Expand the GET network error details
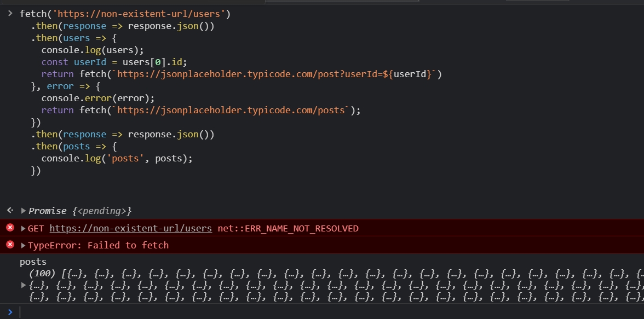644x319 pixels. [x=24, y=228]
